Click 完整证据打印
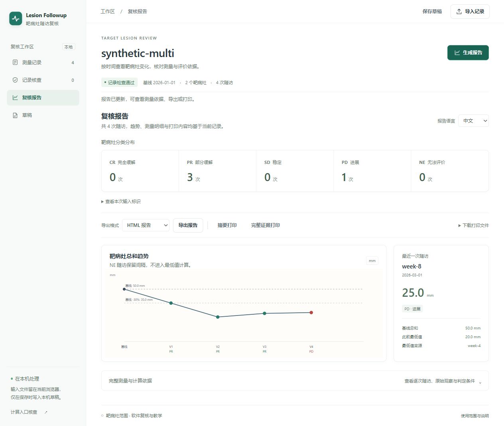The width and height of the screenshot is (504, 426). coord(266,225)
